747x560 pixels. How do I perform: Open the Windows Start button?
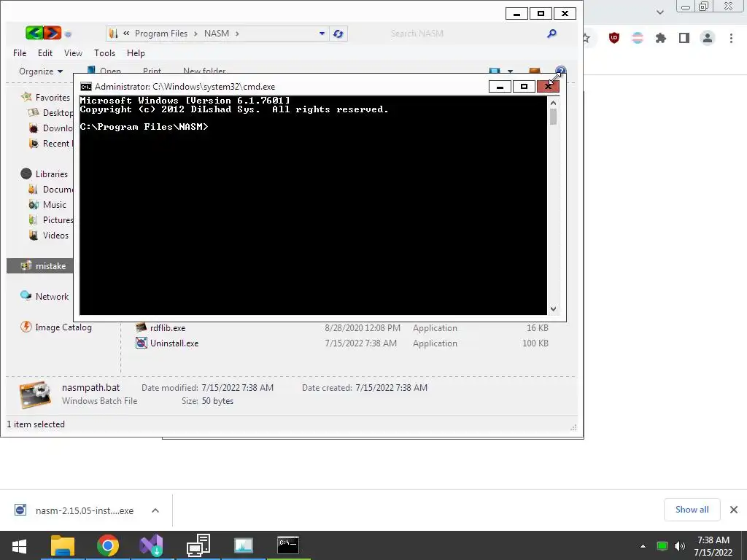[19, 545]
